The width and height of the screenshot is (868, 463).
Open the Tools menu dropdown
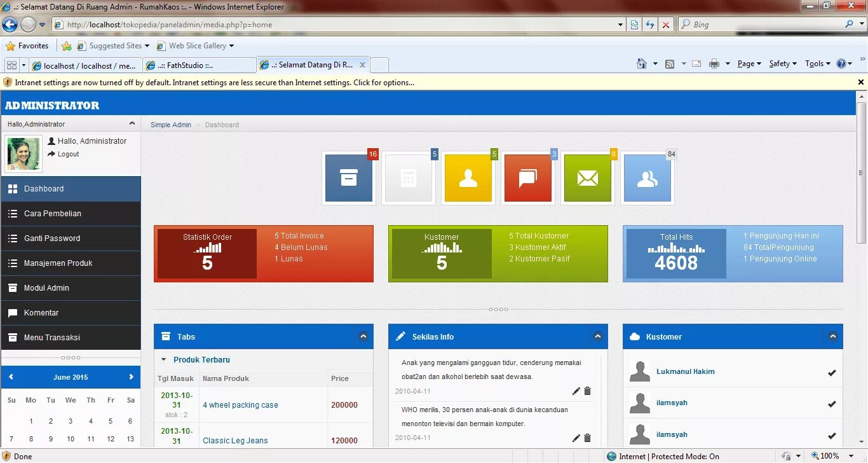point(818,64)
